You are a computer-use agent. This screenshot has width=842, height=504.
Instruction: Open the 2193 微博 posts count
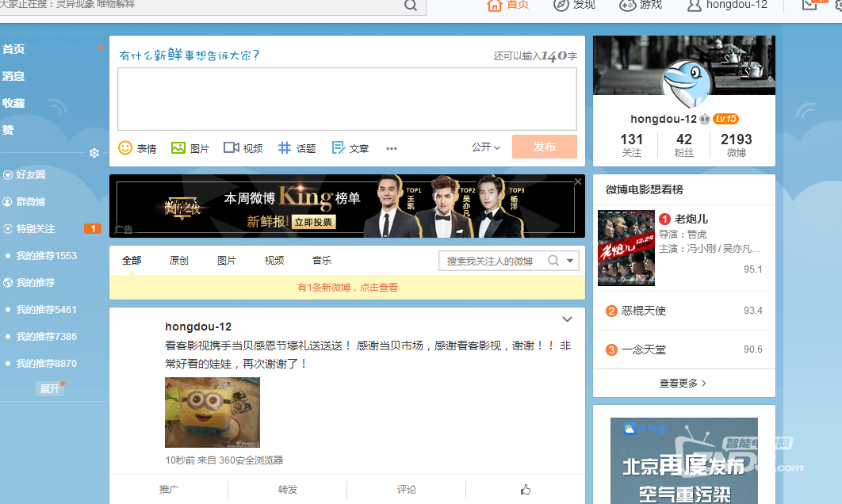[737, 146]
